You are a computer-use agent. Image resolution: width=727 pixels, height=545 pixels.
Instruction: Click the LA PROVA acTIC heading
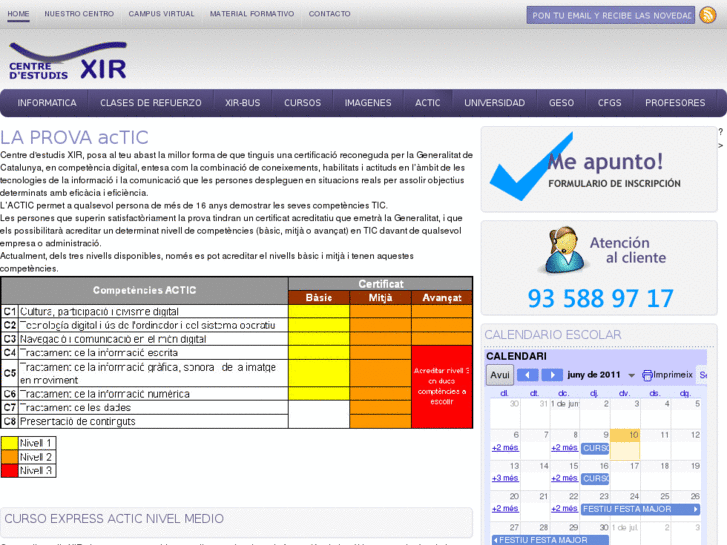point(74,138)
